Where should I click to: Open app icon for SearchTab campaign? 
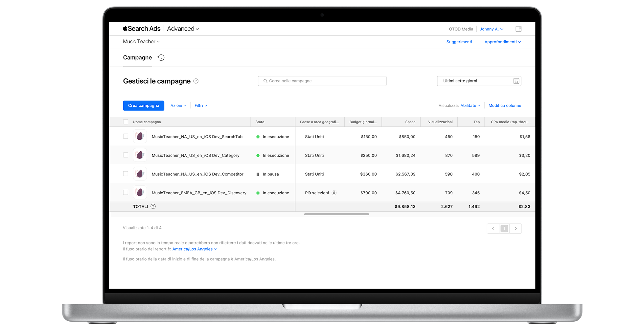[x=140, y=136]
